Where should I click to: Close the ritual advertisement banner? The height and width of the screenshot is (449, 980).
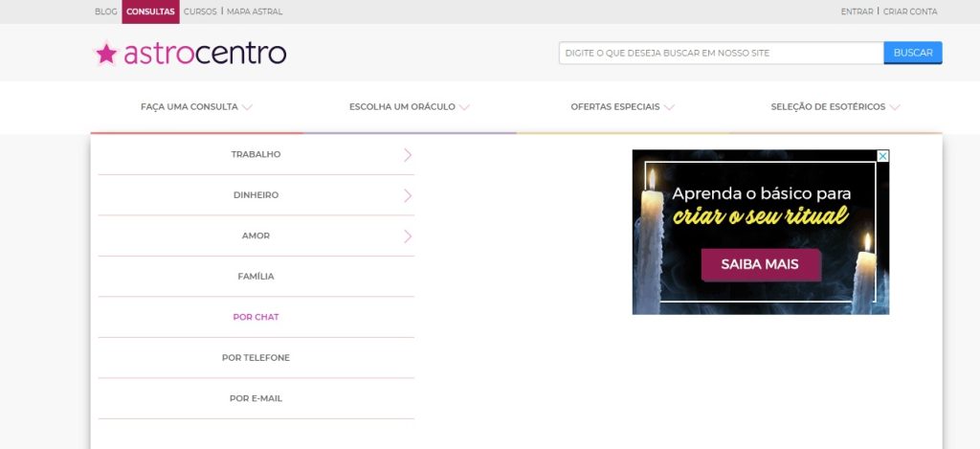(882, 156)
